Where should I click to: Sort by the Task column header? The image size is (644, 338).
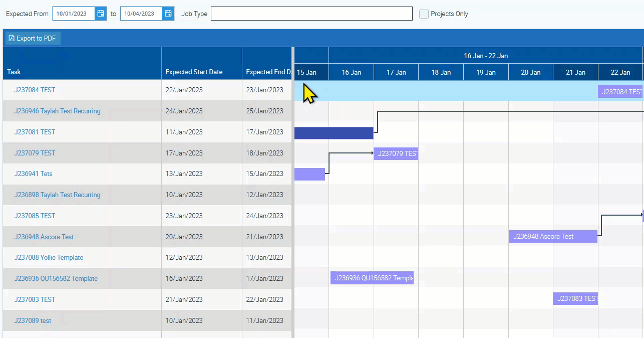click(x=14, y=72)
